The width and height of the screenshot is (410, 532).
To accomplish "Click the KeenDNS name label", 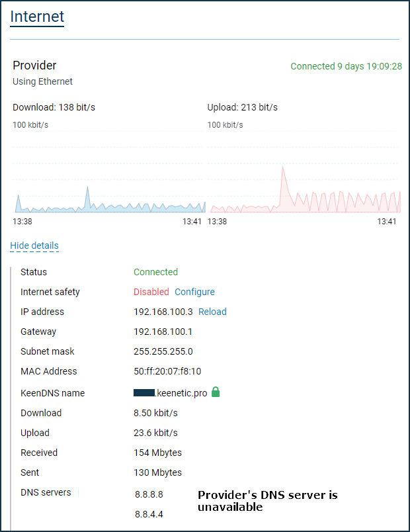I will [52, 393].
